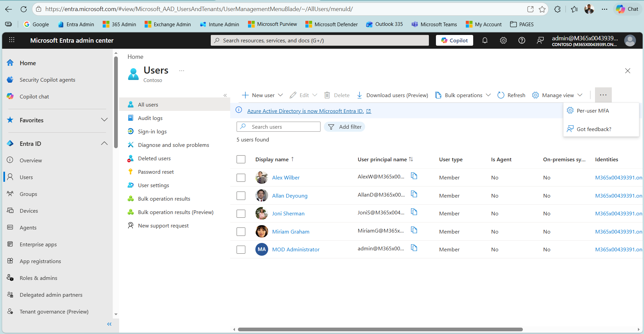The image size is (644, 334).
Task: Copy Joni Sherman's user principal name
Action: click(x=414, y=212)
